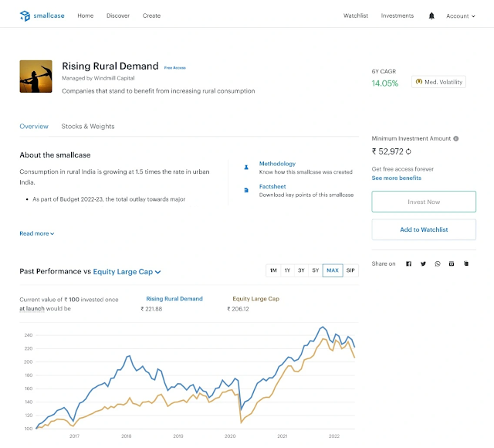Click the Rising Rural Demand chart legend label
The image size is (494, 448).
(x=174, y=299)
